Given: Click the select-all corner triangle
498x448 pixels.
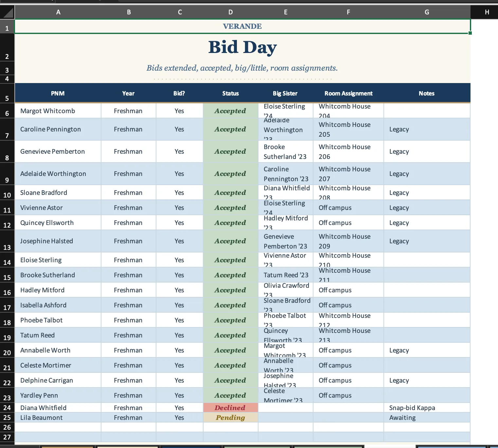Looking at the screenshot, I should (x=7, y=12).
